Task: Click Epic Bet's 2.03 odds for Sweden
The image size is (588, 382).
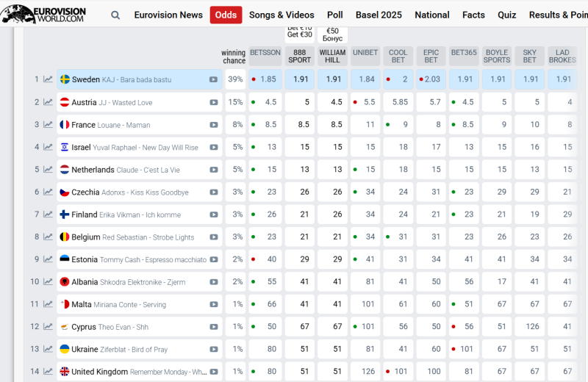Action: coord(431,79)
